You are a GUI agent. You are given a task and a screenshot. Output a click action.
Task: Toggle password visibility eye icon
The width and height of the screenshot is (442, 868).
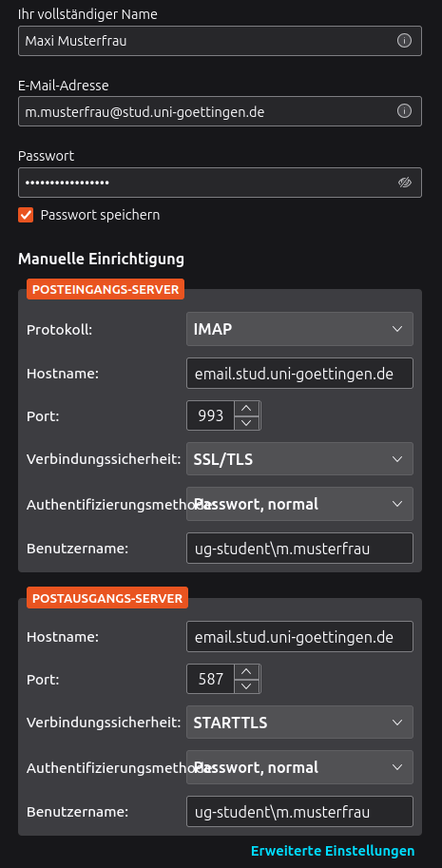coord(405,183)
